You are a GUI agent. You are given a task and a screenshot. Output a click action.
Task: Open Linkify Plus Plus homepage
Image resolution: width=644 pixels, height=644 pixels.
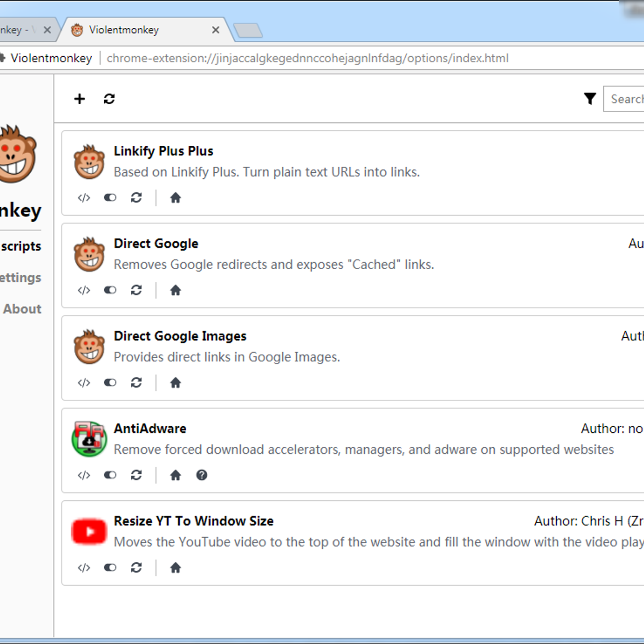175,198
